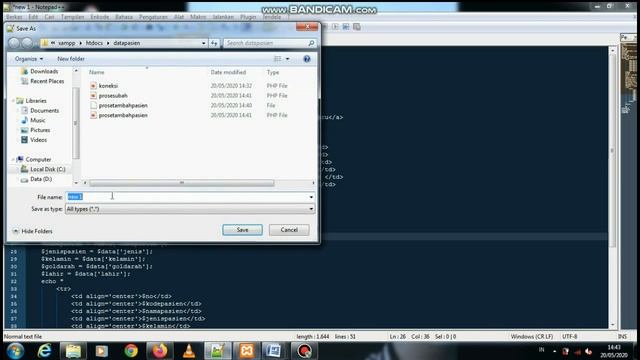640x360 pixels.
Task: Open the Help icon in Save As dialog
Action: point(307,59)
